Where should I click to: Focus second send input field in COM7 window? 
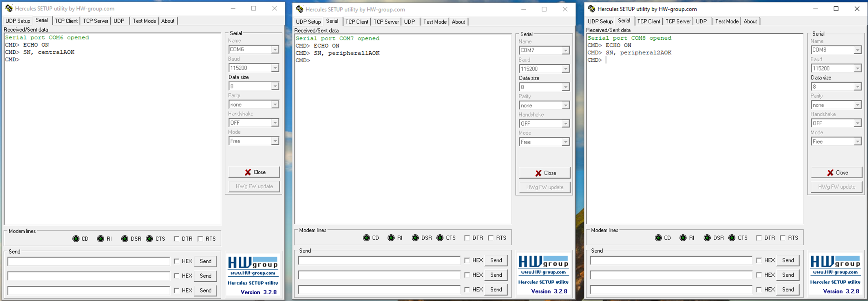pyautogui.click(x=379, y=275)
